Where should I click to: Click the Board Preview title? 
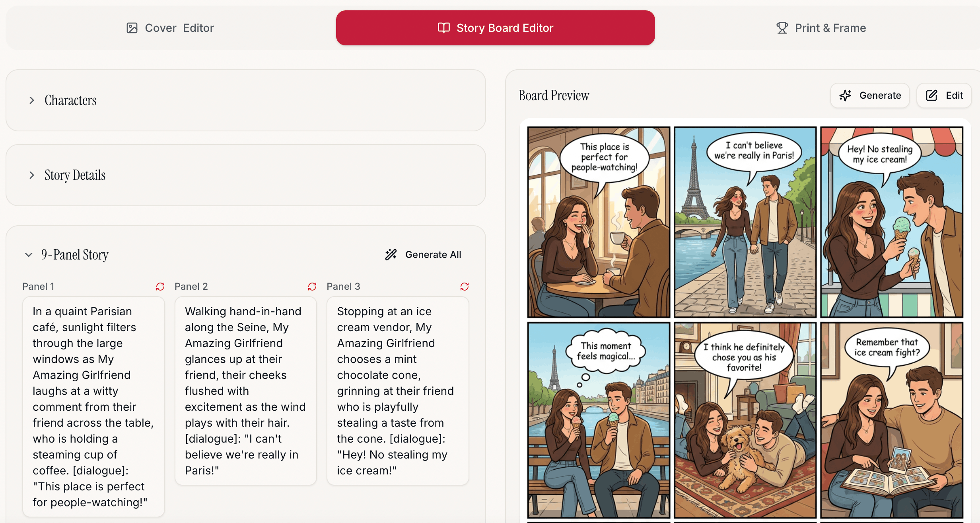point(554,96)
